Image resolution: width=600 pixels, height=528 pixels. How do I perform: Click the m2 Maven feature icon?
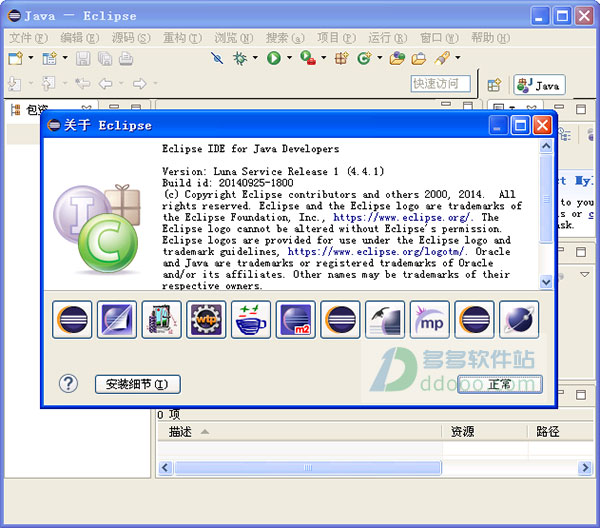coord(296,319)
